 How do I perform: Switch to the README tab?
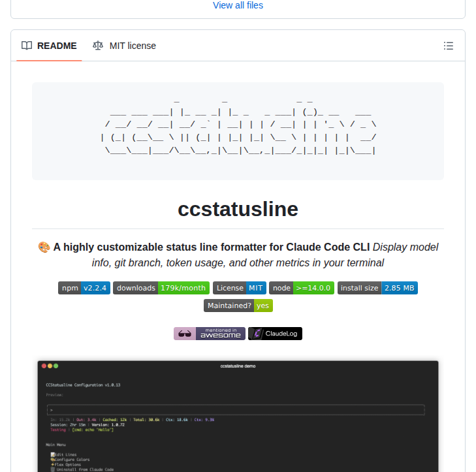[49, 46]
